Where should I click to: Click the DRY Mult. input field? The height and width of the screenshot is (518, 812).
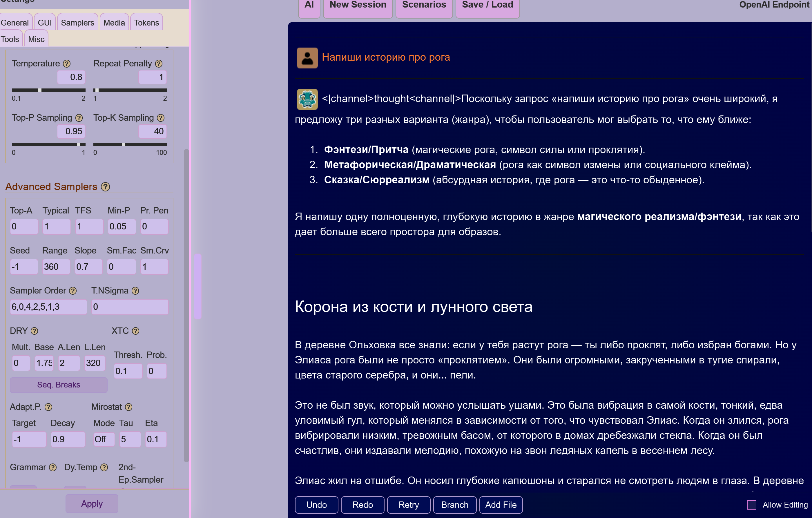click(x=21, y=363)
